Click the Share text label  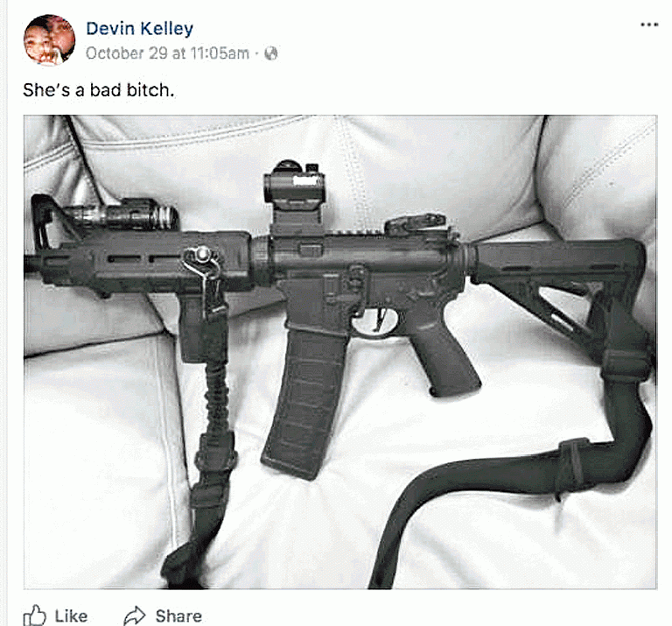point(178,616)
